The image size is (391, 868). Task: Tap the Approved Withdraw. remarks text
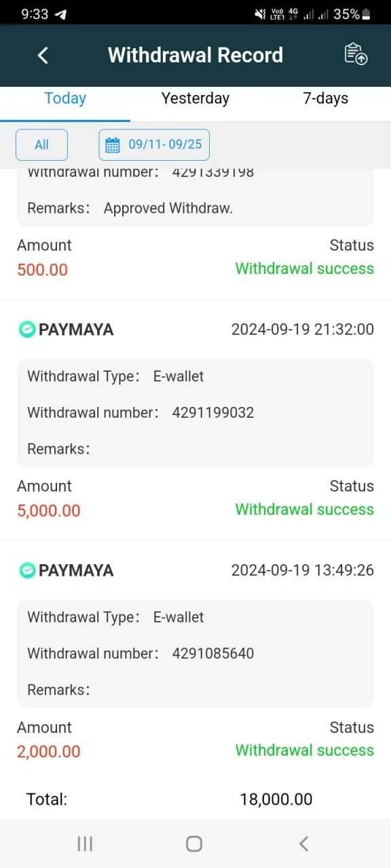168,208
